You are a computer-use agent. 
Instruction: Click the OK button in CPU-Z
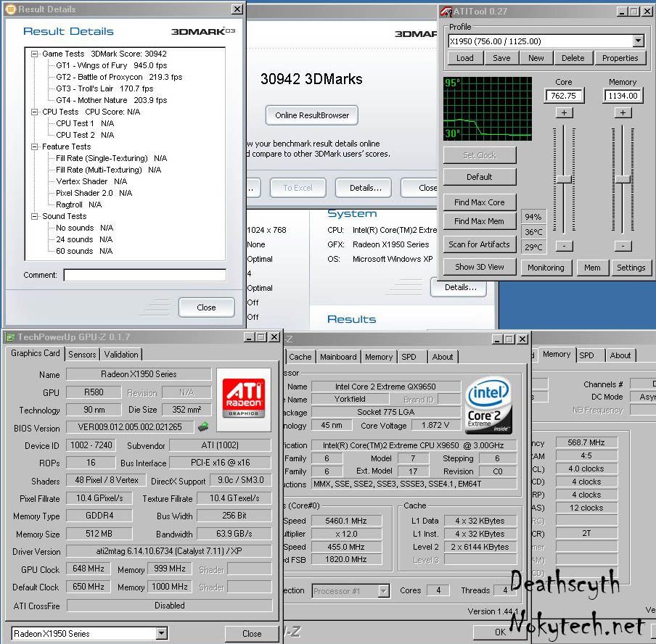point(500,632)
